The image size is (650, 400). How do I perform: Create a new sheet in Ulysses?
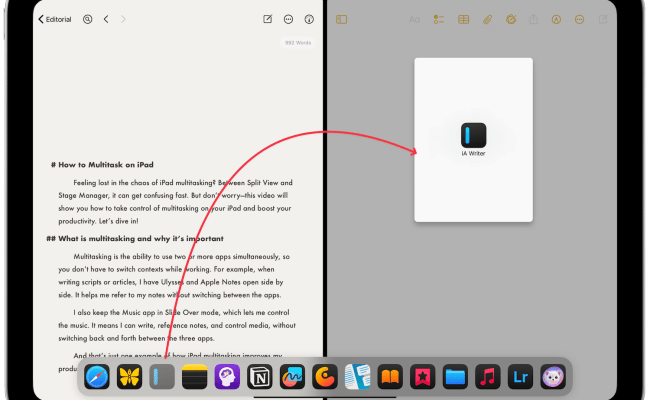point(268,19)
